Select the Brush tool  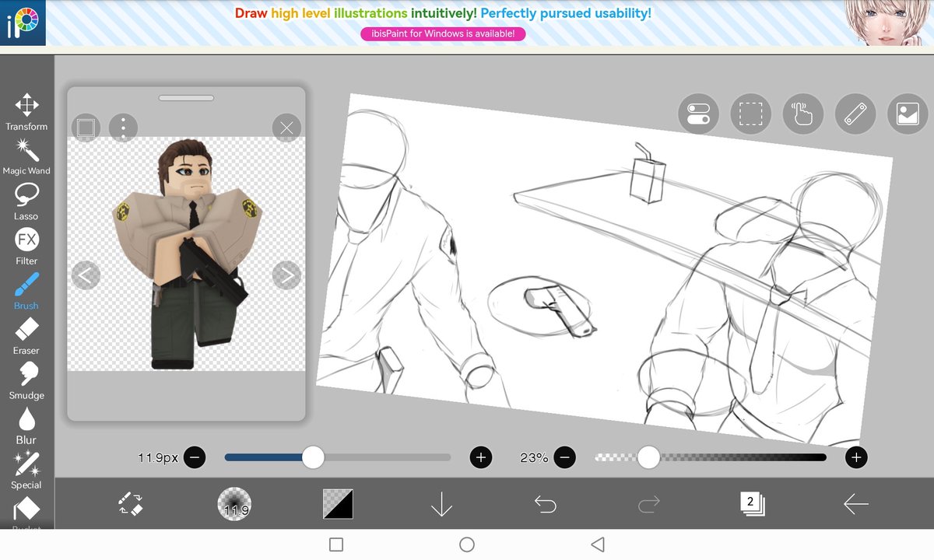click(x=26, y=291)
